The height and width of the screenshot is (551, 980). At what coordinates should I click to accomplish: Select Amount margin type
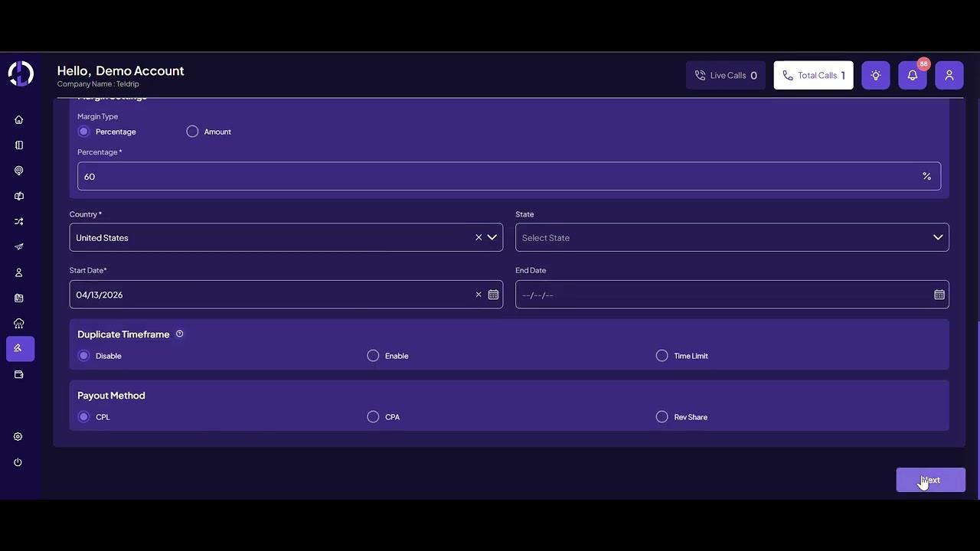click(192, 132)
